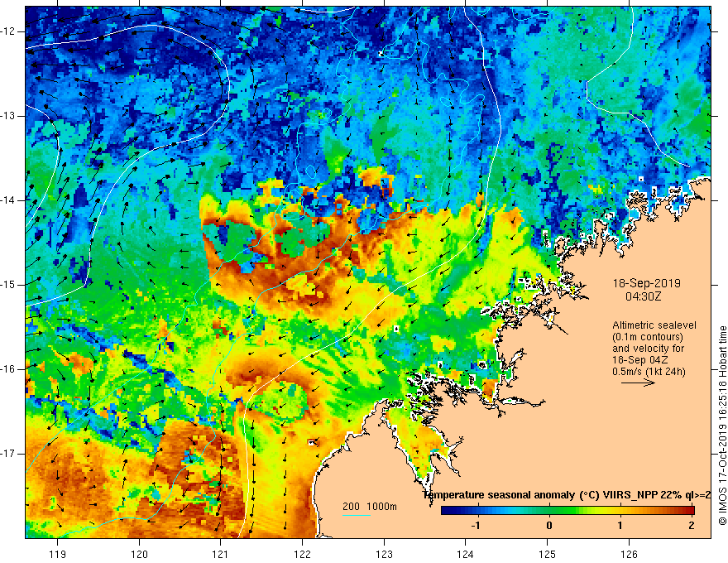Click the temperature anomaly color bar

(x=568, y=511)
